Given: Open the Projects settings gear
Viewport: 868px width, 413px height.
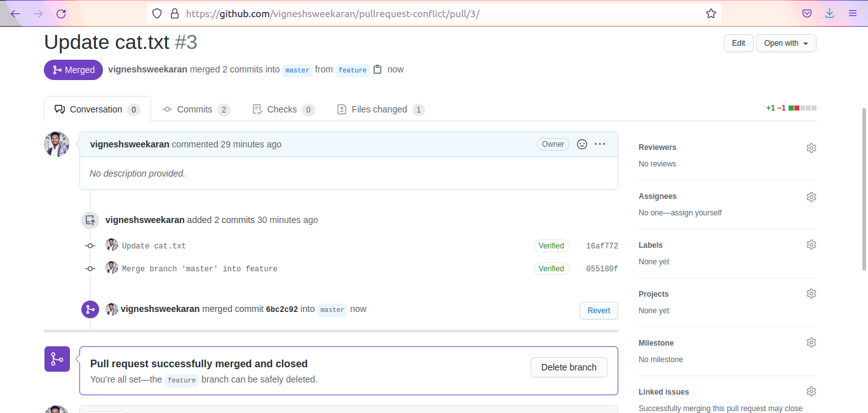Looking at the screenshot, I should (811, 294).
